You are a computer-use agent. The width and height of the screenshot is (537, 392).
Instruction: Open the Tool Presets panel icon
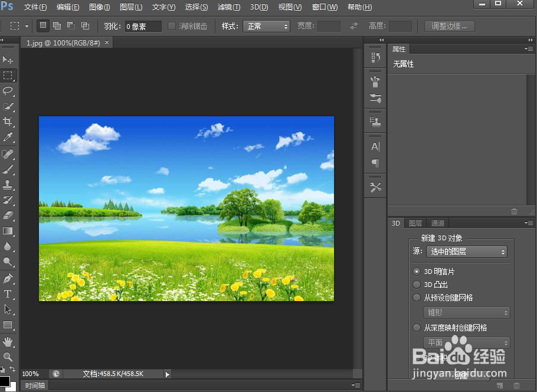(x=375, y=187)
